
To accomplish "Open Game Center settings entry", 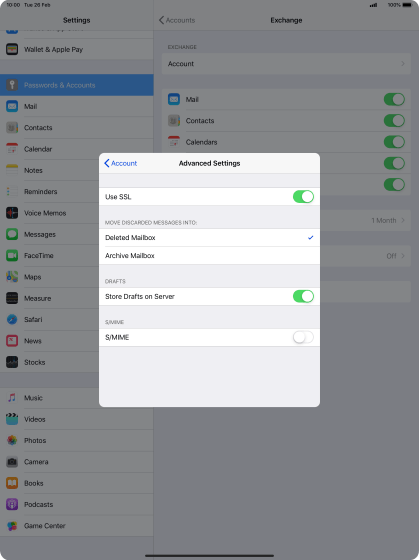I will [x=77, y=526].
